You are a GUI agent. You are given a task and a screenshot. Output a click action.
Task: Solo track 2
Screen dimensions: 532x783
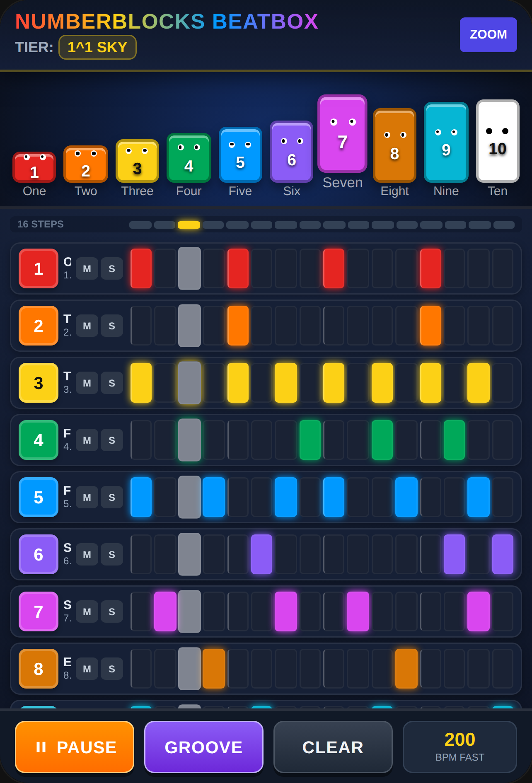click(x=112, y=326)
